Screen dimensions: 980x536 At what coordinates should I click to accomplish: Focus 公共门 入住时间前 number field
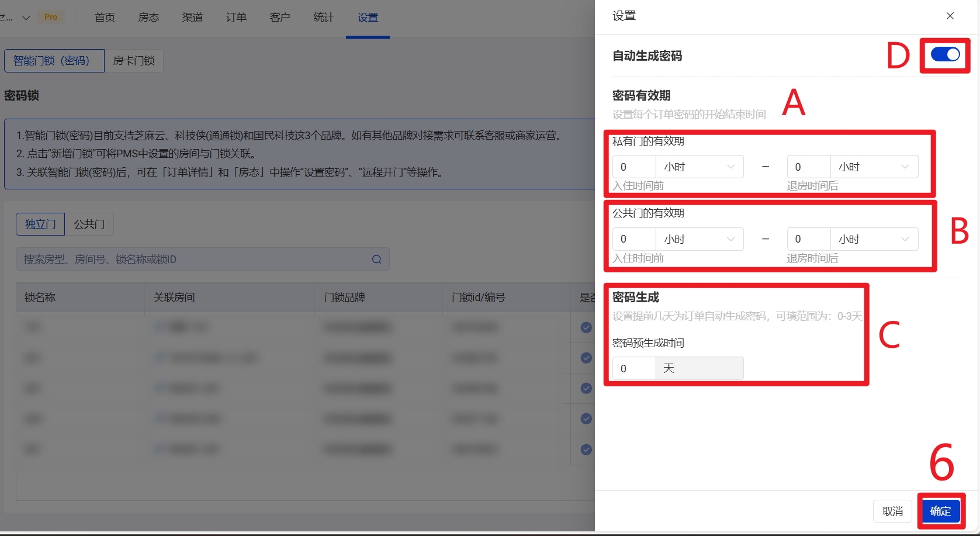(634, 239)
